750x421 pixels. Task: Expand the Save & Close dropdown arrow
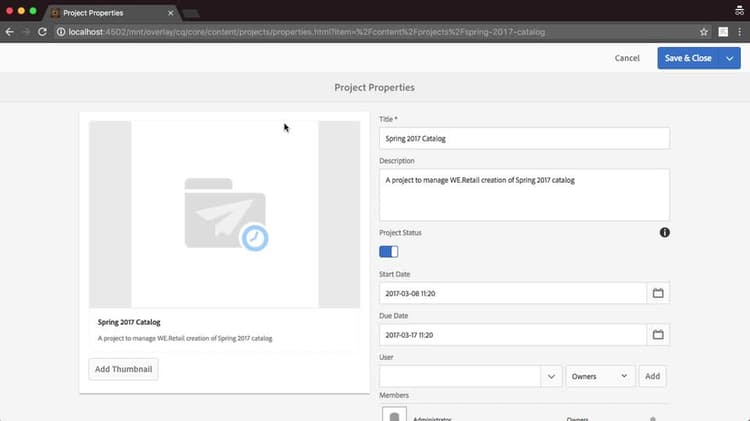click(729, 58)
